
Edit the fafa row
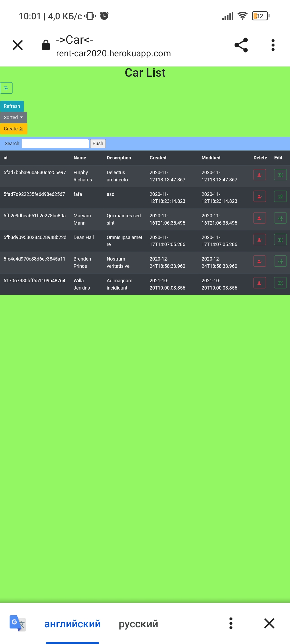[x=280, y=196]
